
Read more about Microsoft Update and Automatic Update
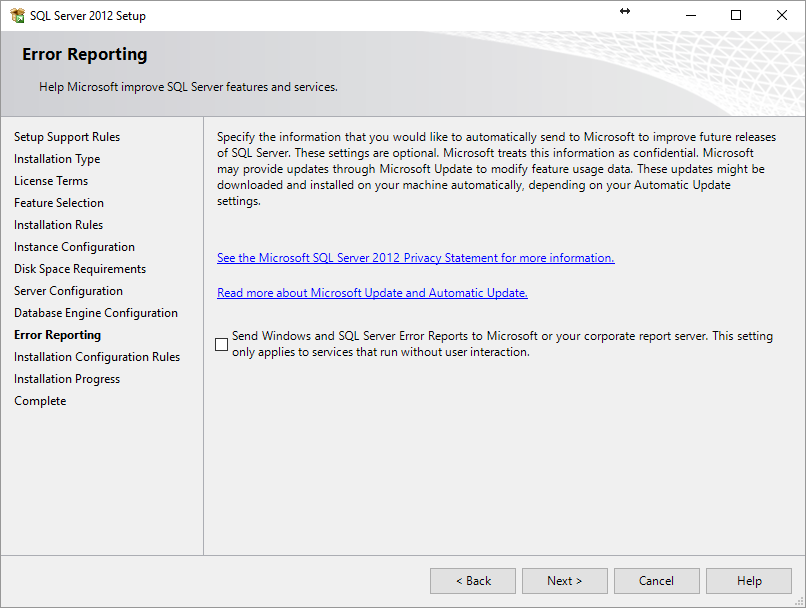372,292
